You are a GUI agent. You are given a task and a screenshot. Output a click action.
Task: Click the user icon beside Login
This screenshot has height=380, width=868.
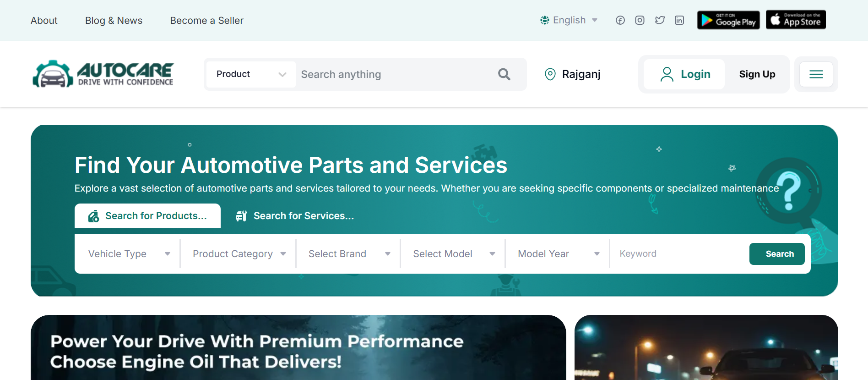(x=667, y=74)
